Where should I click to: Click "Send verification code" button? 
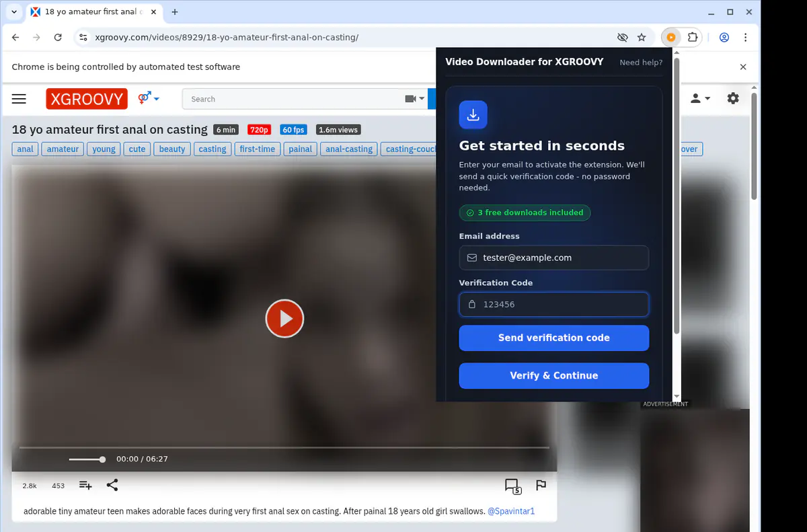(554, 338)
